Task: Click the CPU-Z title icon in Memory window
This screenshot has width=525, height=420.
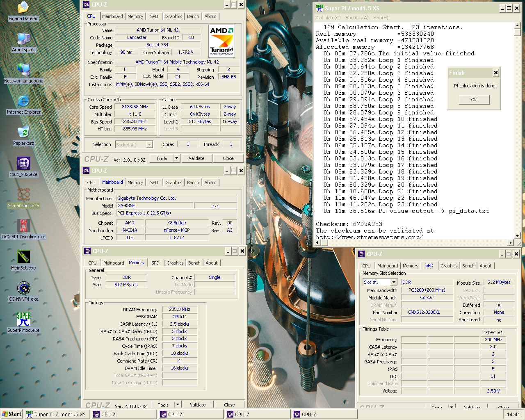Action: click(x=87, y=251)
